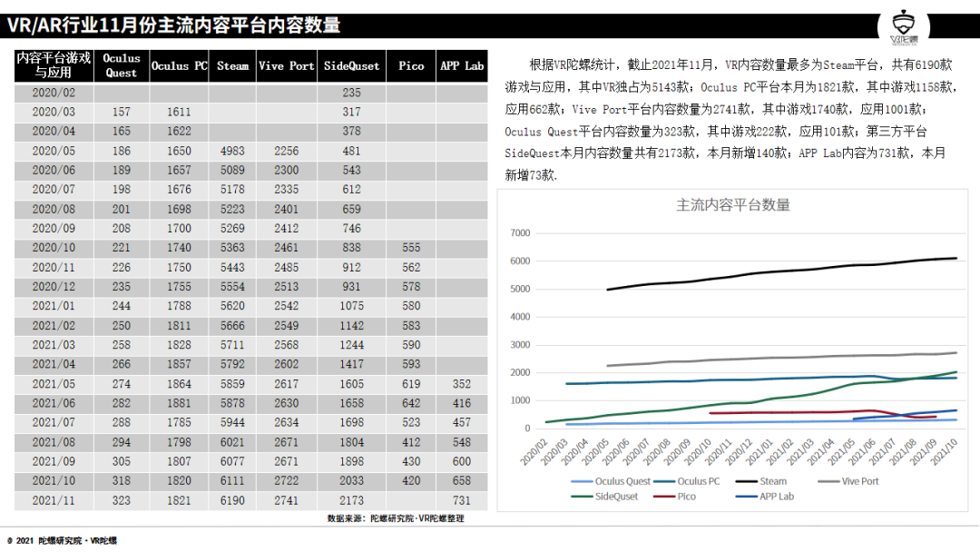Click the black Steam line in the chart
Viewport: 980px width, 552px height.
(781, 271)
